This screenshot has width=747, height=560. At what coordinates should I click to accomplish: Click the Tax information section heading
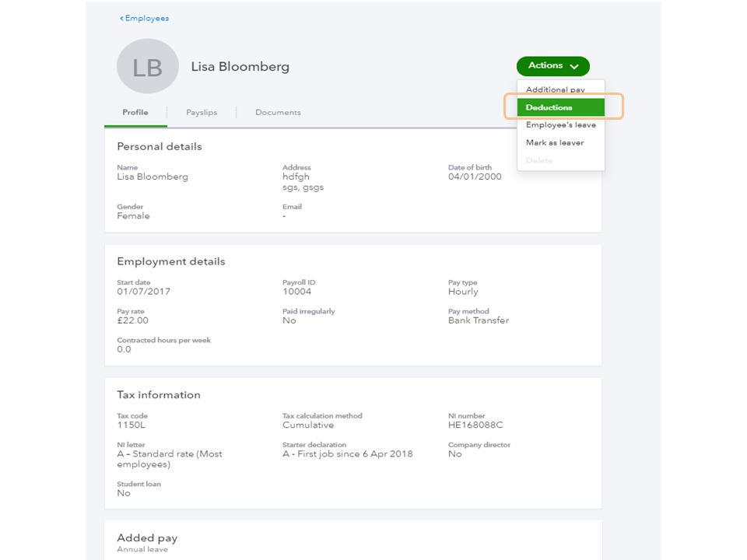(159, 395)
